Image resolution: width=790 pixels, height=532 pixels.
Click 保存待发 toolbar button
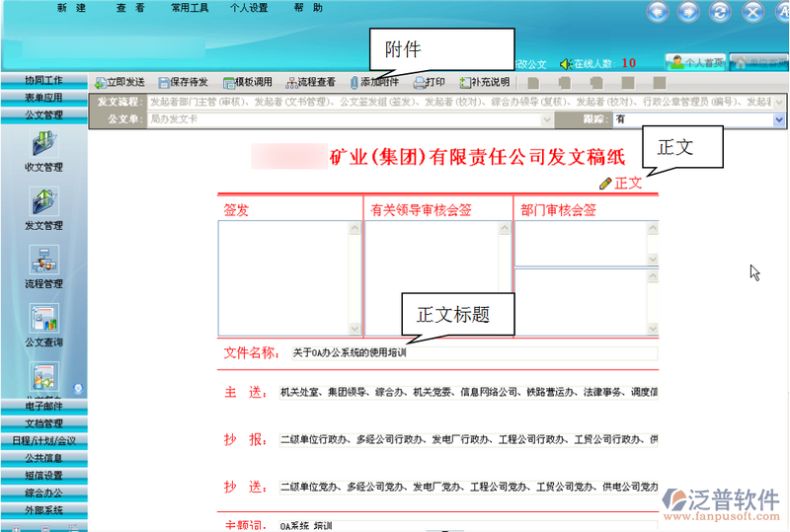tap(183, 82)
